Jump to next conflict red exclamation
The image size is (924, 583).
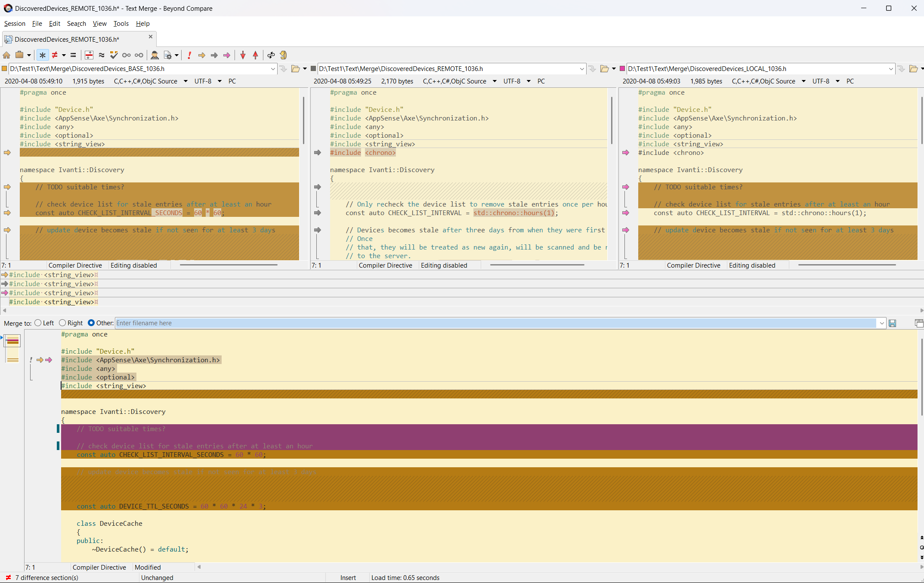point(189,55)
